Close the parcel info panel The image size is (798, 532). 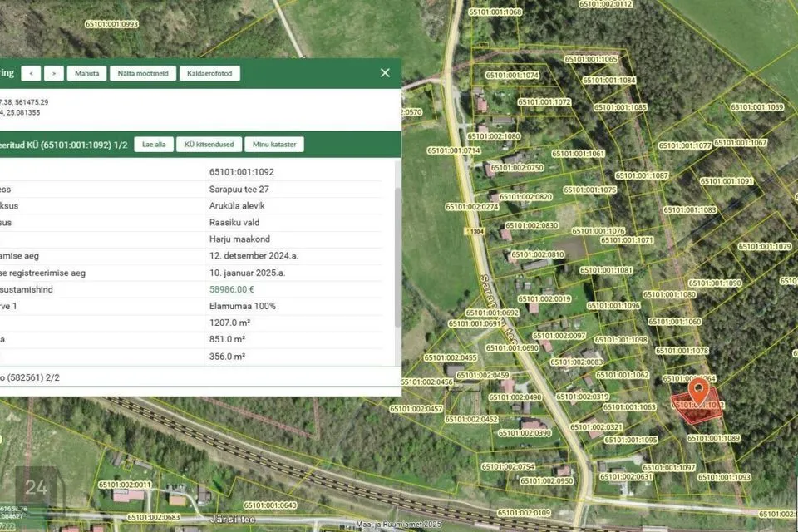click(x=385, y=73)
